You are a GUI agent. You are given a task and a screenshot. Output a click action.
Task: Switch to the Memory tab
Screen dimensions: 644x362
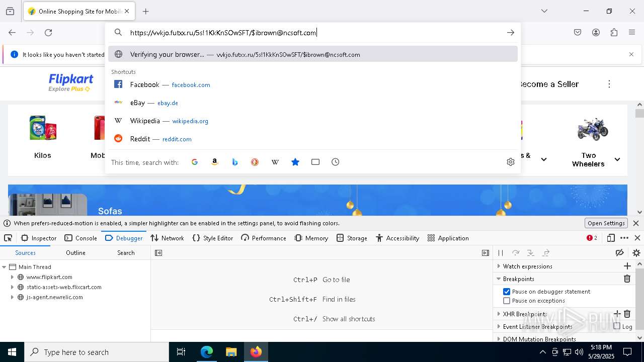(311, 238)
